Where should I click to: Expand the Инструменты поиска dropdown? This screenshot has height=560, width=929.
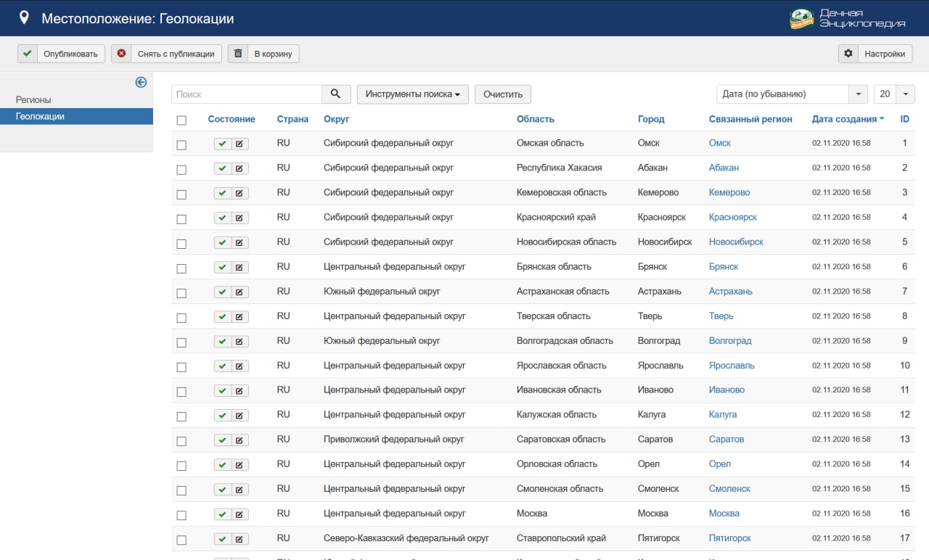point(412,94)
